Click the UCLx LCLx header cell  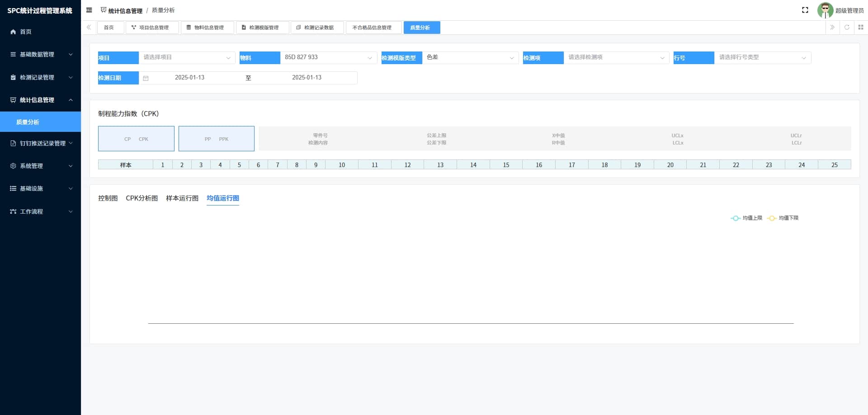click(678, 139)
